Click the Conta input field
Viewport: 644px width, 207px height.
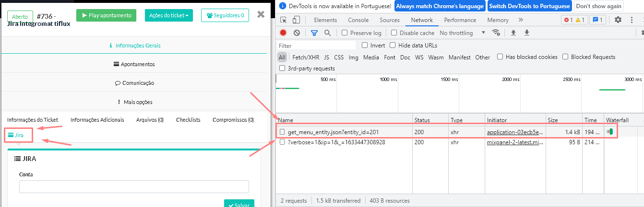(134, 186)
